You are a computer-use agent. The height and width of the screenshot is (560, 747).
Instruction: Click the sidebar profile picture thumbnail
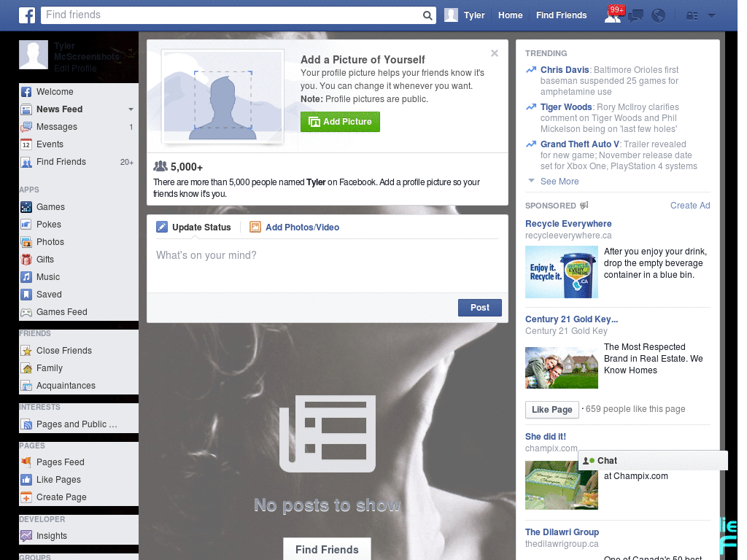click(34, 55)
